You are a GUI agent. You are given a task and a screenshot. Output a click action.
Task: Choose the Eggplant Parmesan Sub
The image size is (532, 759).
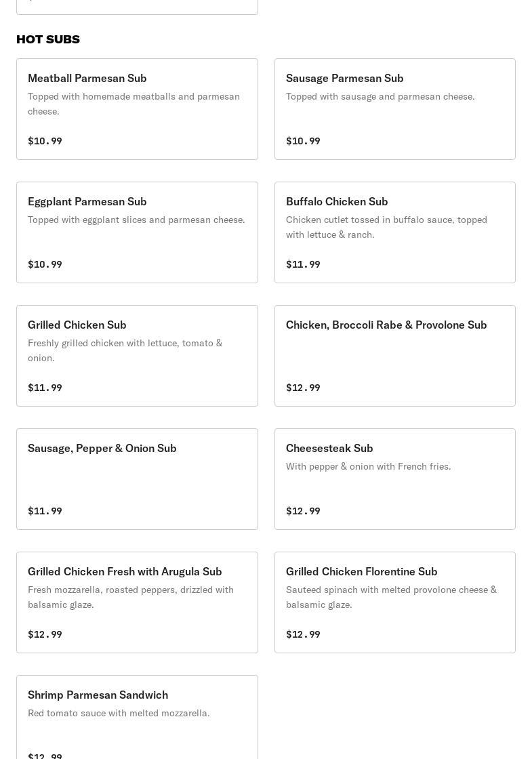[x=137, y=232]
